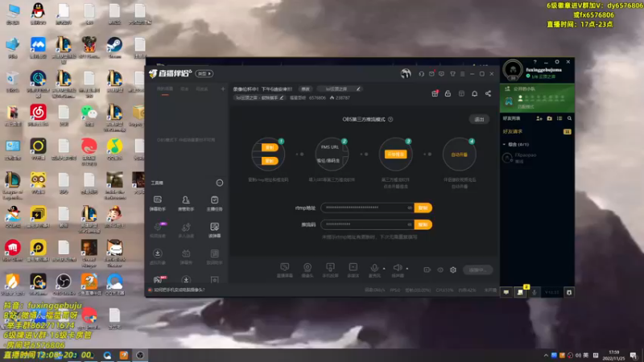The width and height of the screenshot is (644, 362).
Task: Open the video mic link tool with purple badge
Action: tap(158, 230)
